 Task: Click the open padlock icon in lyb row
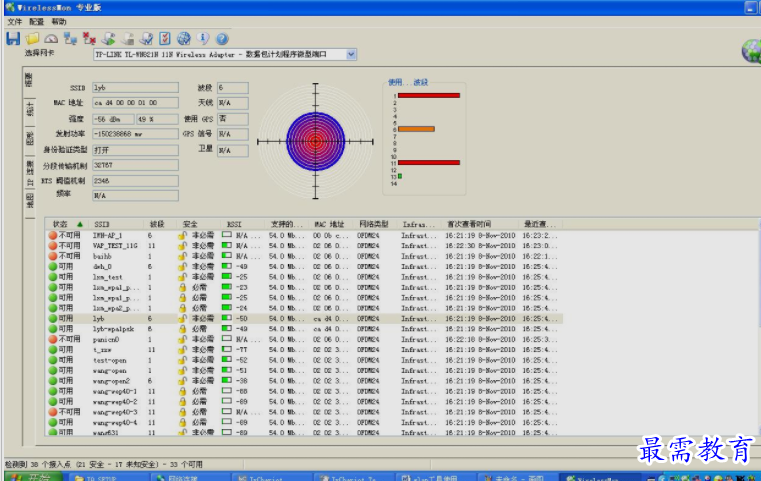pos(182,318)
